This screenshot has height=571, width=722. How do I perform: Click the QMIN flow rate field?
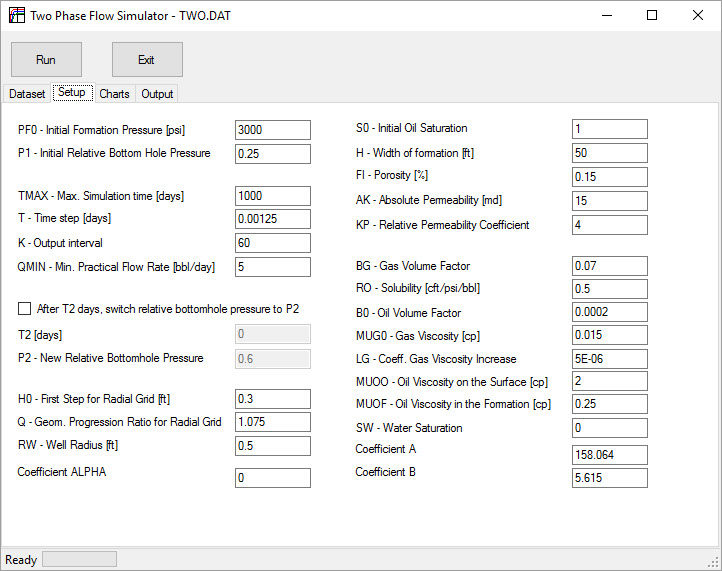click(x=272, y=267)
